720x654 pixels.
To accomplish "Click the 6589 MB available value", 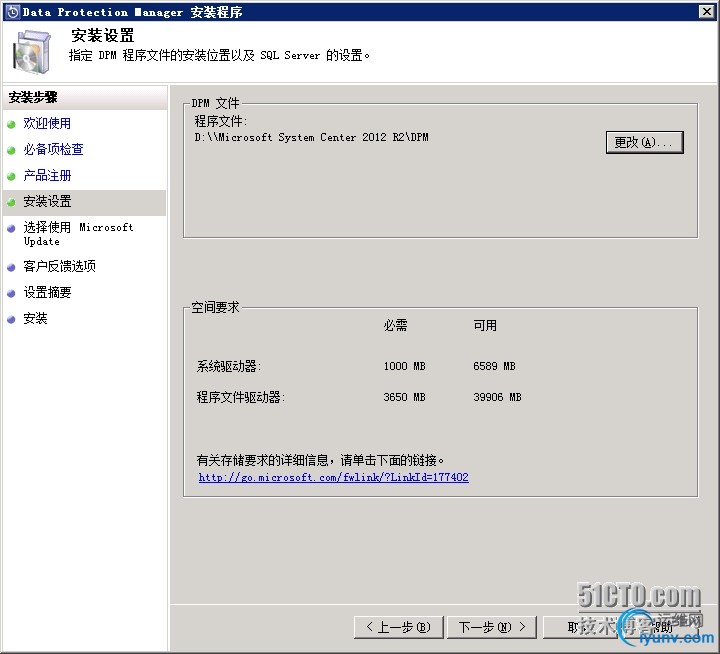I will click(x=494, y=366).
